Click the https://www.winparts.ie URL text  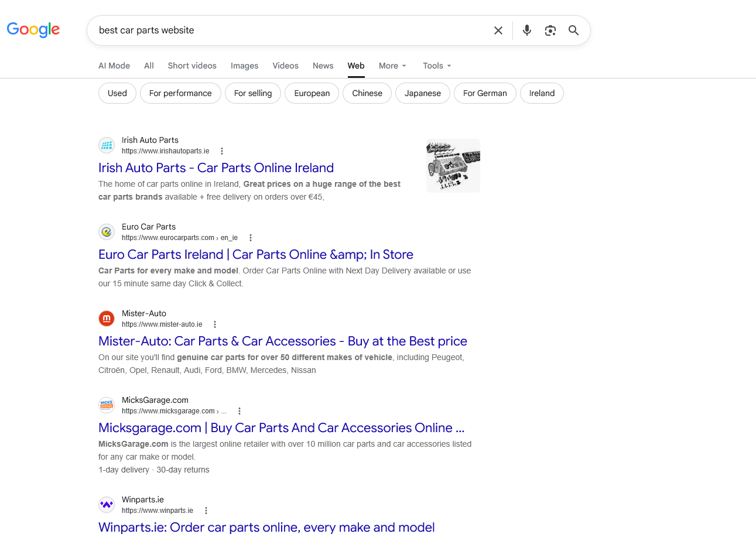click(158, 511)
